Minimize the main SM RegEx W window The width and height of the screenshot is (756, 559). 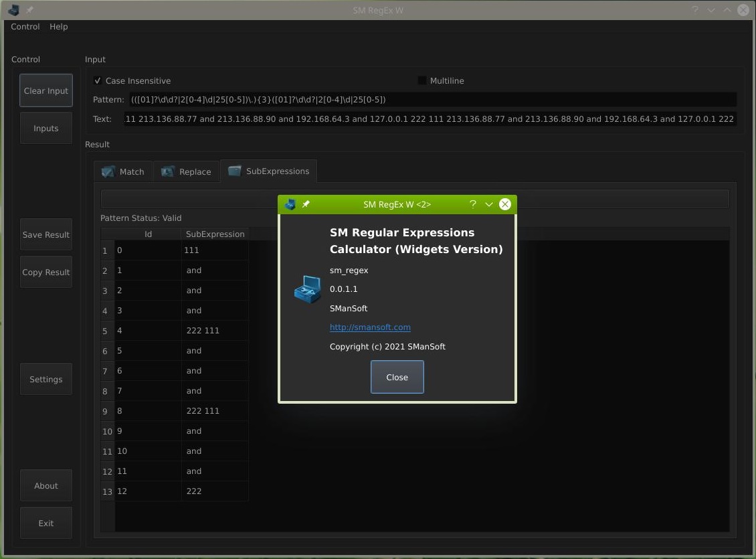point(711,10)
